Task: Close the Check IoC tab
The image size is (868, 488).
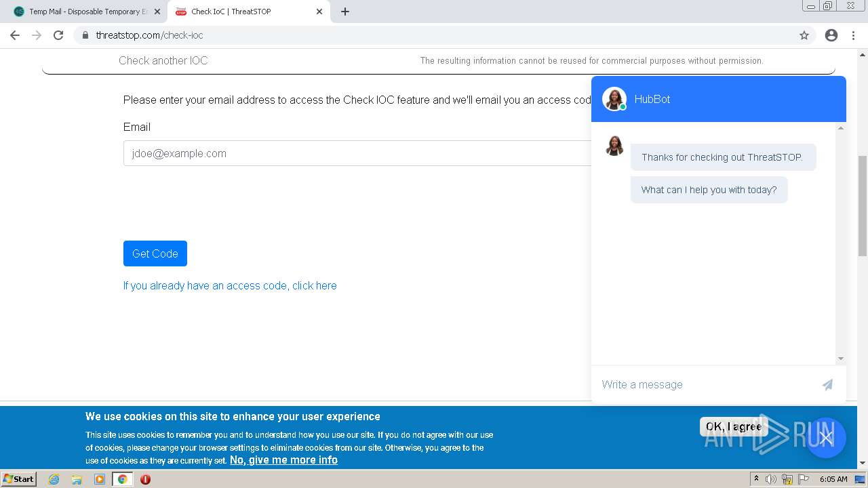Action: point(319,12)
